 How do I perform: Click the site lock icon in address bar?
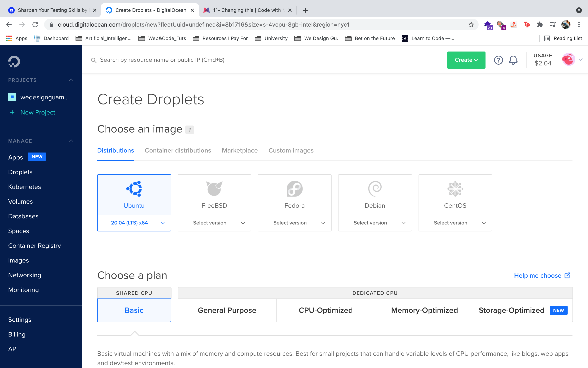pos(51,25)
